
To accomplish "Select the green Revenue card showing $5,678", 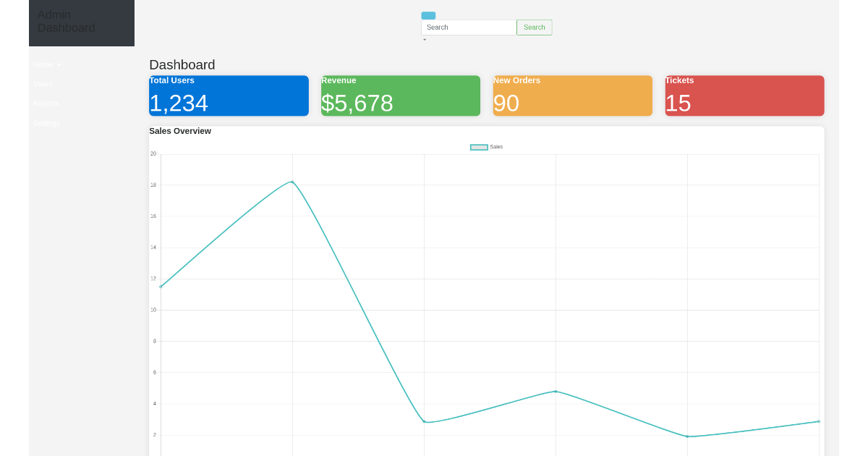I will pos(400,95).
